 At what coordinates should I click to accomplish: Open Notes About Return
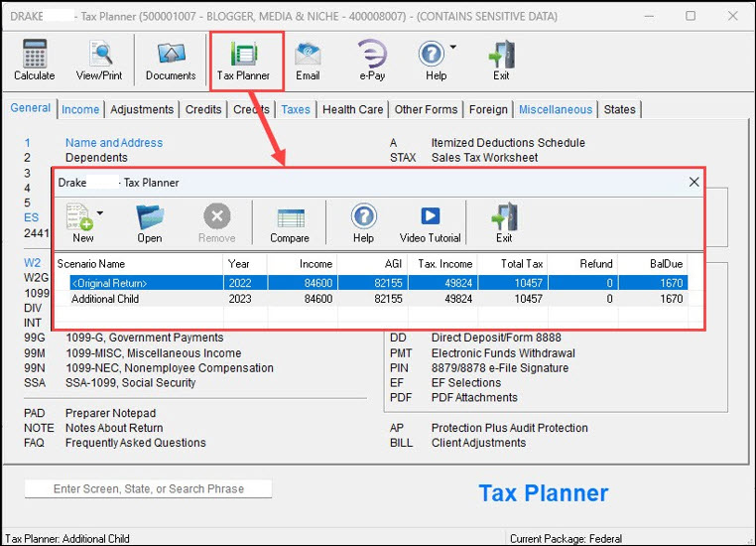114,428
